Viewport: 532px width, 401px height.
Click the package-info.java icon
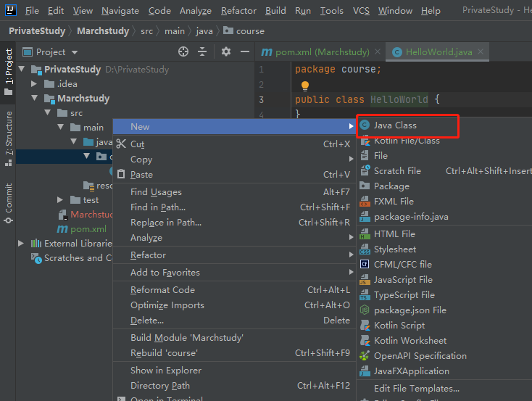click(365, 216)
